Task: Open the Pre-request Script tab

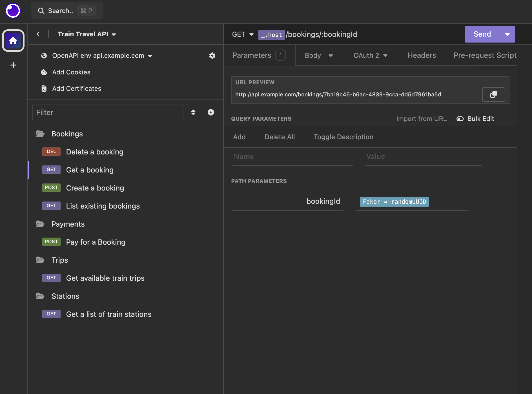Action: (485, 55)
